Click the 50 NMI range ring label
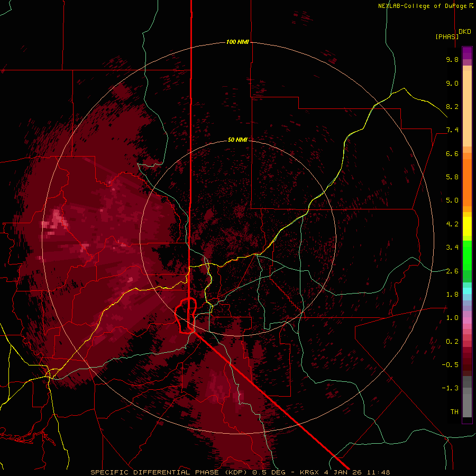 tap(237, 140)
